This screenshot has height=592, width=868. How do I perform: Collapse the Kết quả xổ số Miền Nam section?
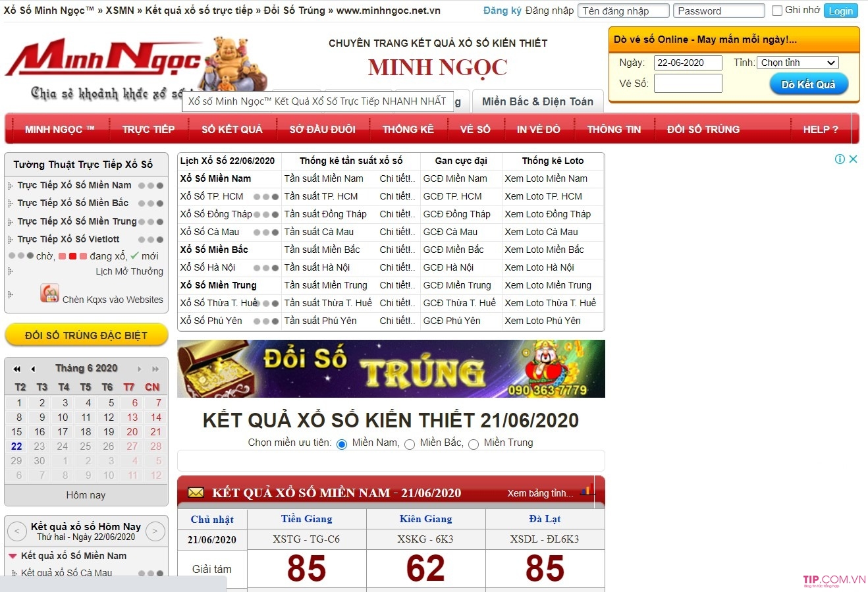pyautogui.click(x=13, y=556)
